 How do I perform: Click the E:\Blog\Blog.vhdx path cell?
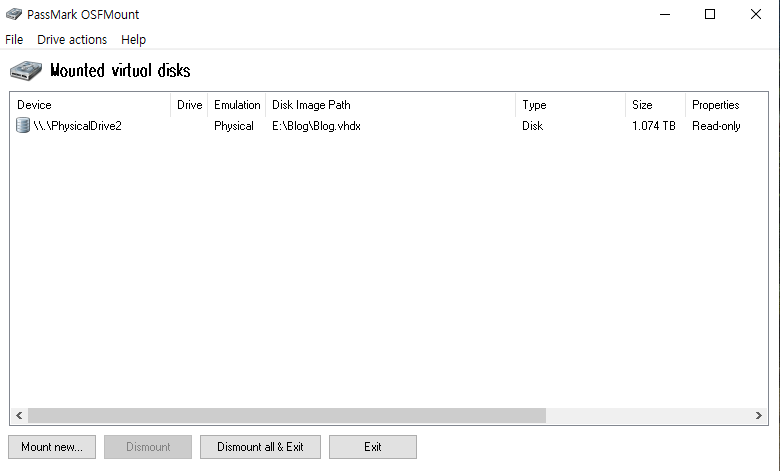pyautogui.click(x=316, y=126)
